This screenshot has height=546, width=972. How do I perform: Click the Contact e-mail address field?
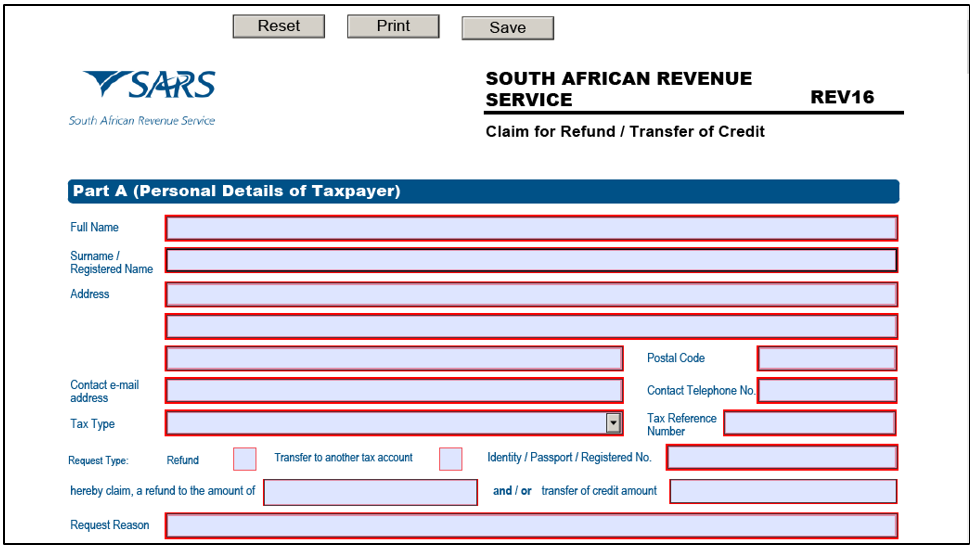tap(394, 390)
